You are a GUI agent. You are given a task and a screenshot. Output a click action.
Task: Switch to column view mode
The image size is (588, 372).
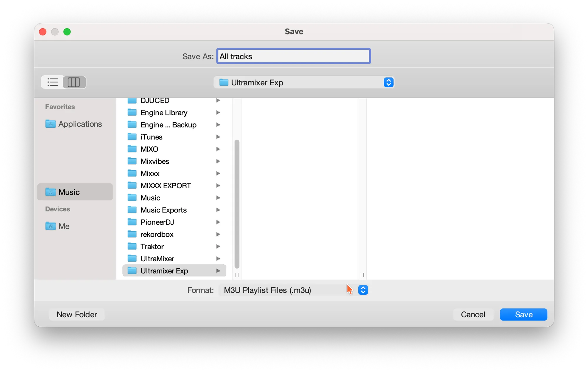point(74,82)
